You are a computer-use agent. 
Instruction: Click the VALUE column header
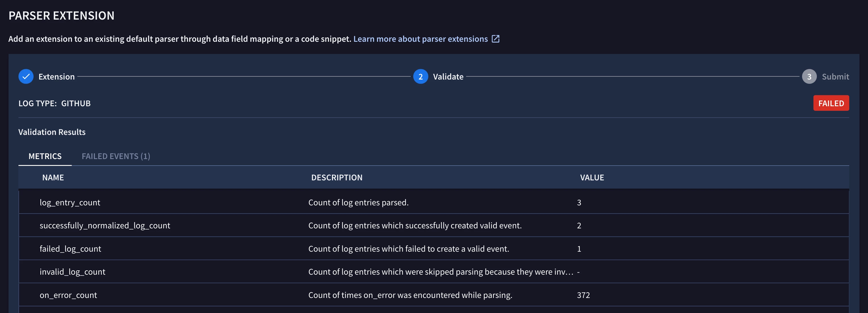tap(592, 177)
